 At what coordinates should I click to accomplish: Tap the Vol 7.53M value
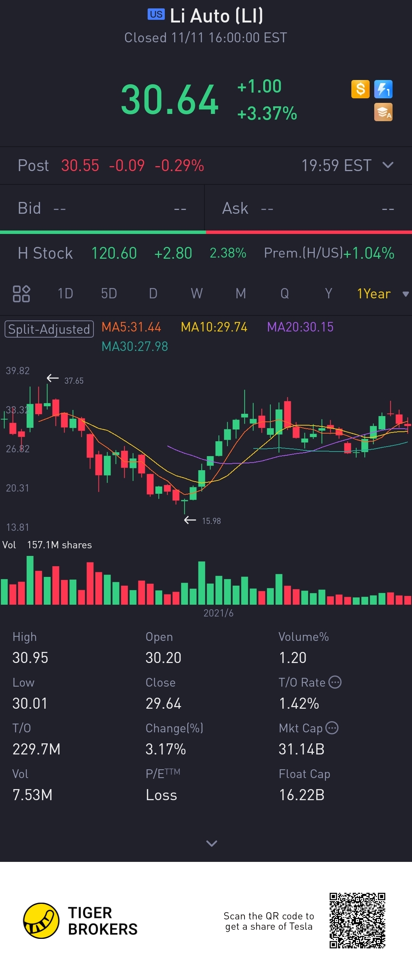pos(32,795)
